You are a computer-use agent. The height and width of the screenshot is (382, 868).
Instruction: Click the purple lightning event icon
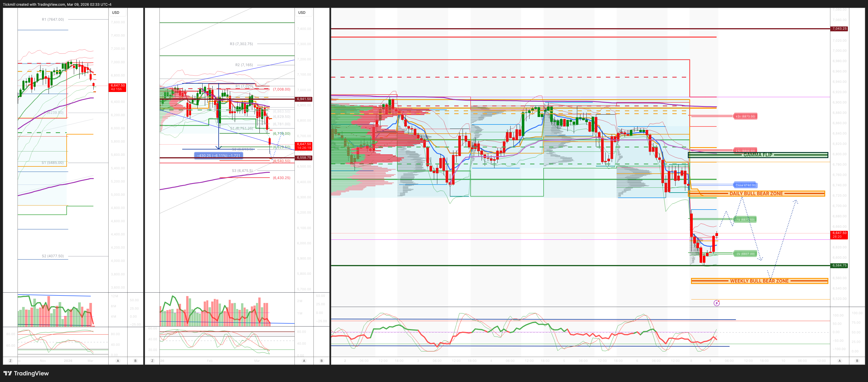tap(716, 303)
